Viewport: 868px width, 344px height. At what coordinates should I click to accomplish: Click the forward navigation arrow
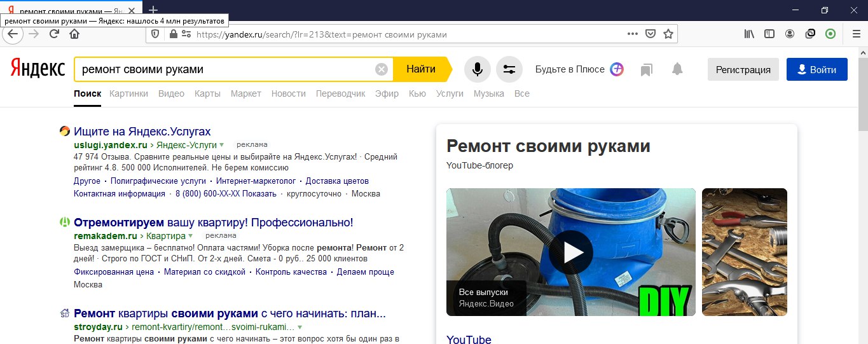34,34
